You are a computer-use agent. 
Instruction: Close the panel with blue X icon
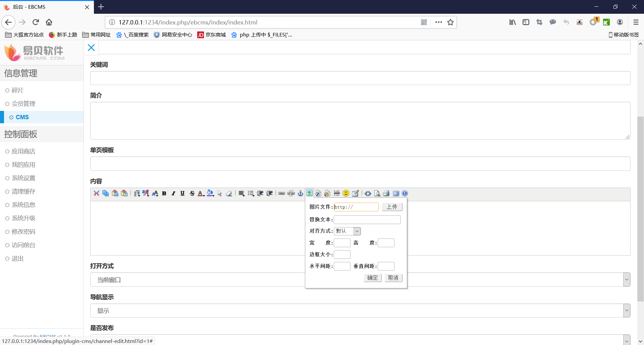point(91,48)
